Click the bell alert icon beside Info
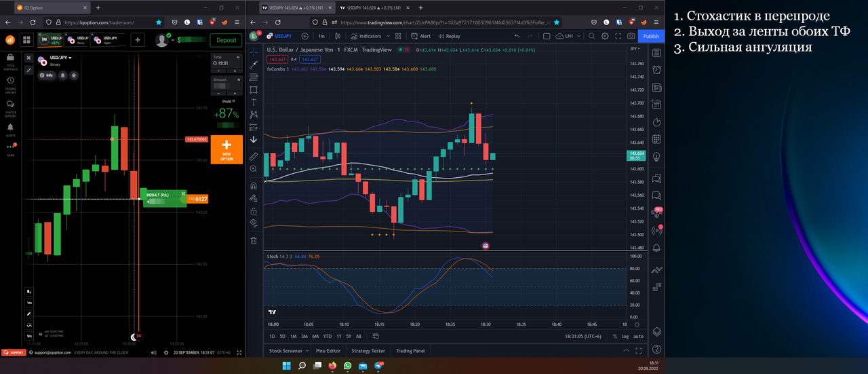 [x=63, y=75]
